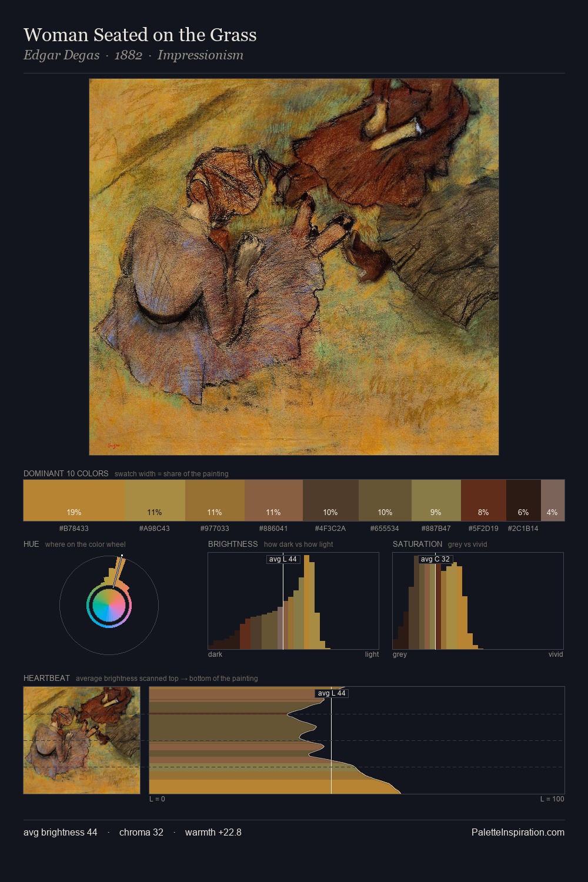
Task: Click the small painting thumbnail under Heartbeat
Action: (x=82, y=740)
